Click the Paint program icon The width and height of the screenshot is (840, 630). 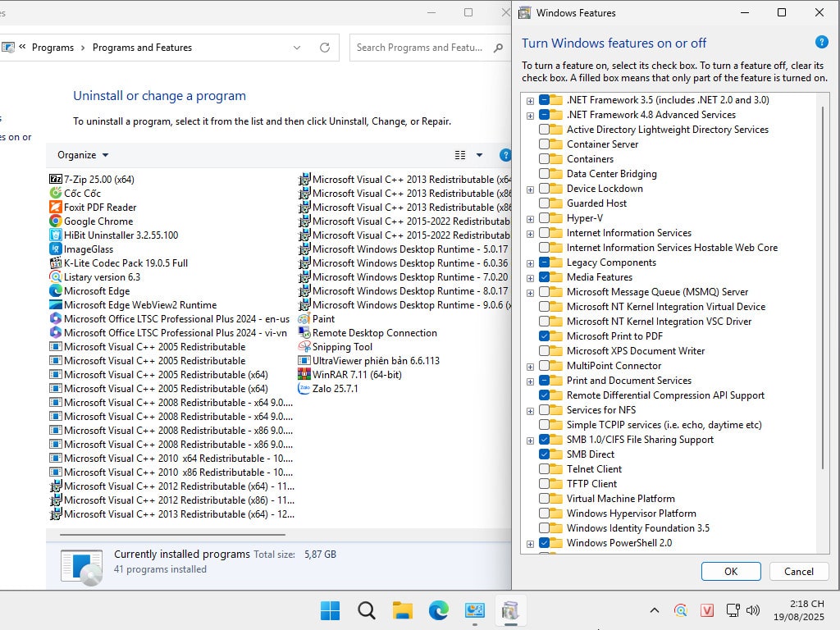pyautogui.click(x=304, y=318)
